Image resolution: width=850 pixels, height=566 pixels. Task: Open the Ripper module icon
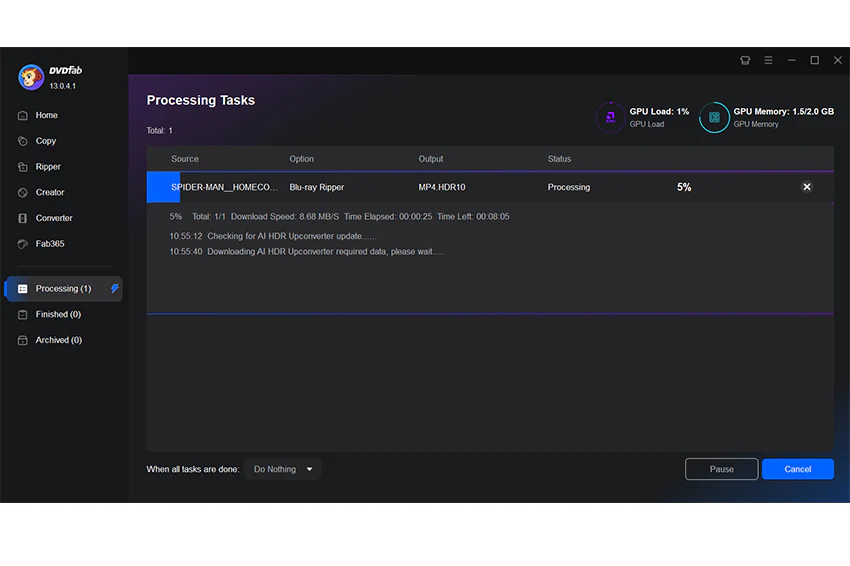pos(23,166)
